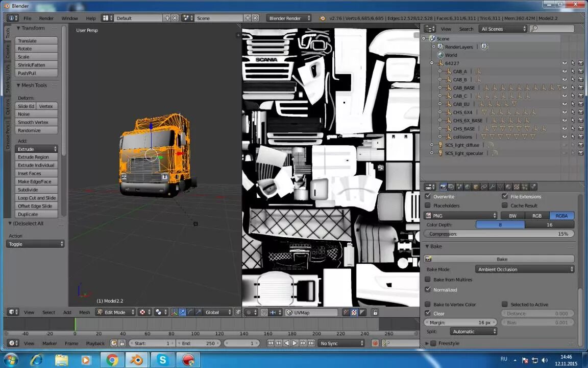Click the Bake button's camera icon
The image size is (588, 368).
coord(429,259)
